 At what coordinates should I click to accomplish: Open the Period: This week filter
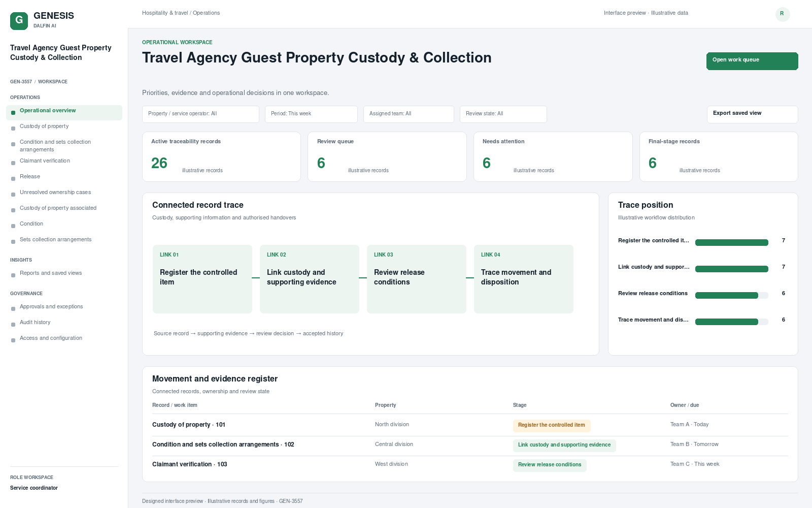point(311,114)
